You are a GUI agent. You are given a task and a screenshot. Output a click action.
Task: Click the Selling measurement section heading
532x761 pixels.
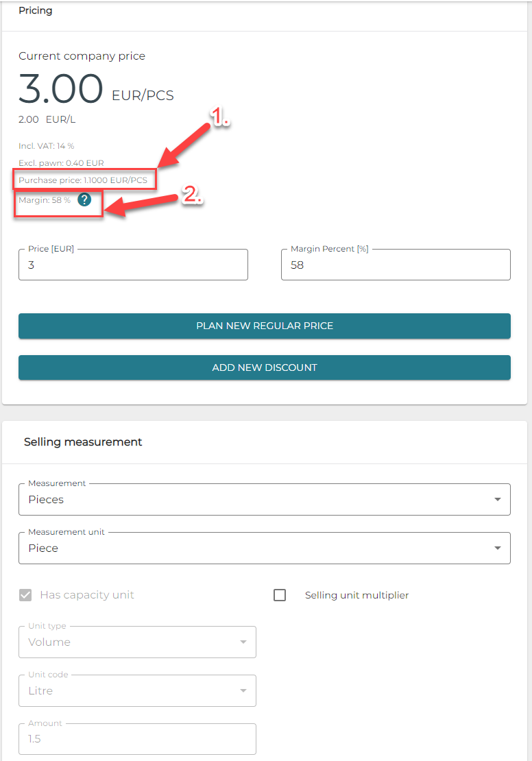(x=83, y=442)
